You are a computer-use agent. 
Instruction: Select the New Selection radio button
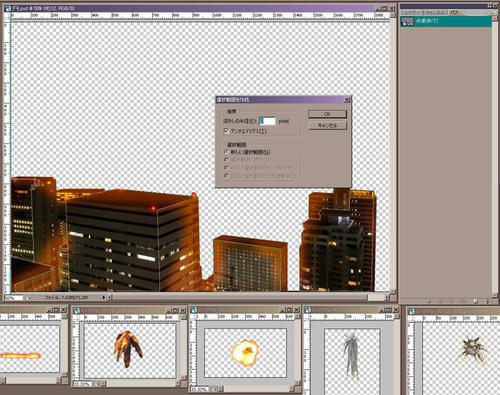pos(226,152)
